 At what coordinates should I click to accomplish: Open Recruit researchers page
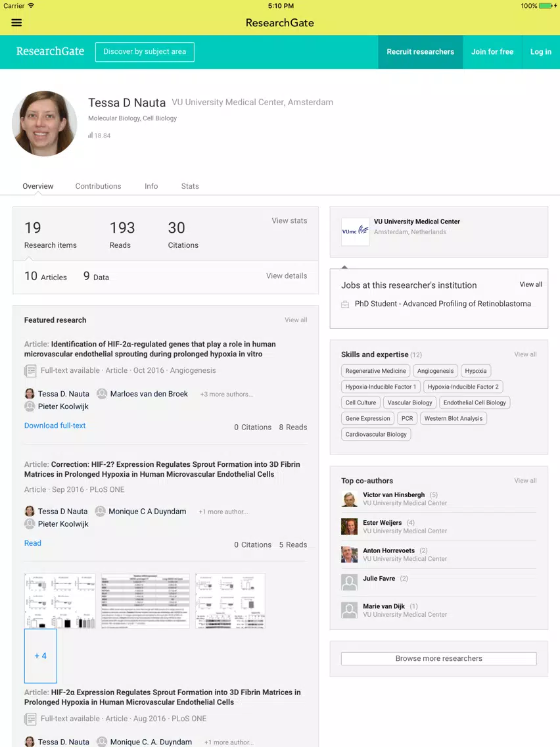[x=421, y=52]
